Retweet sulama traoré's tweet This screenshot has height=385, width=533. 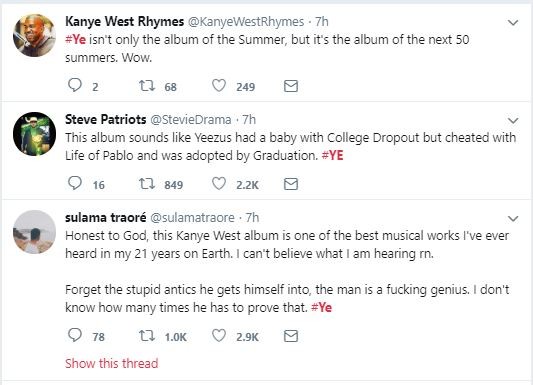click(x=147, y=336)
